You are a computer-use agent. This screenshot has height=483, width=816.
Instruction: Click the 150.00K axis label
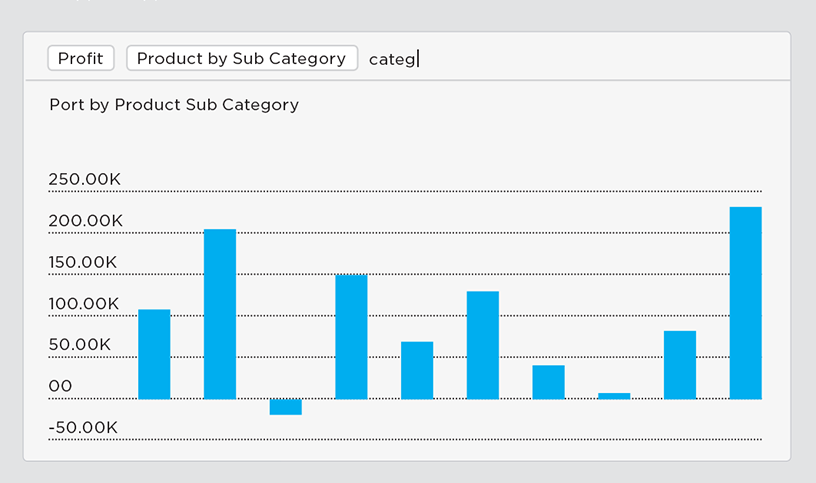point(83,262)
